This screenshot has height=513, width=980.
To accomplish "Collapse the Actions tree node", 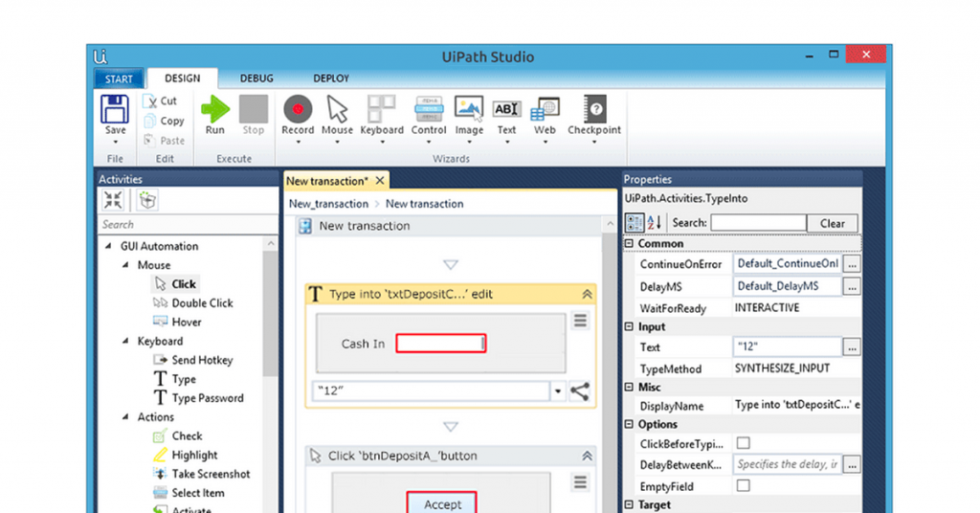I will click(x=125, y=416).
